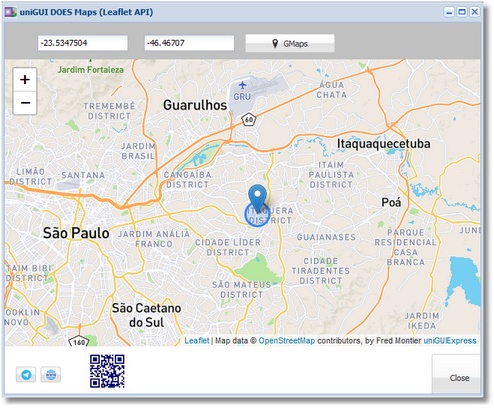494x408 pixels.
Task: Click the blue location marker pin
Action: click(257, 198)
